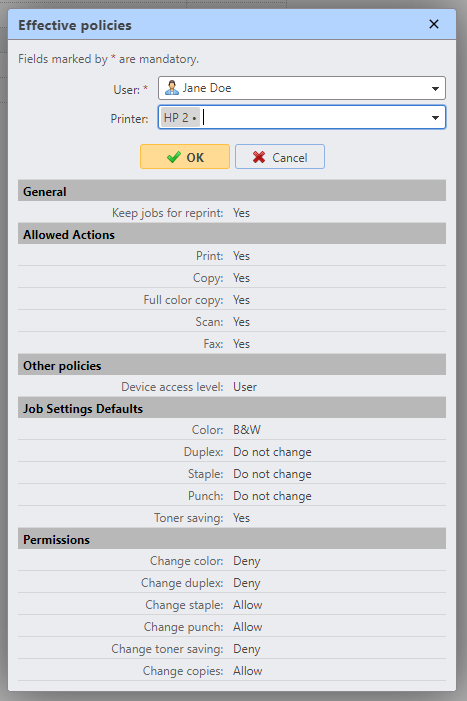The height and width of the screenshot is (701, 467).
Task: Select the User access level value
Action: (245, 387)
